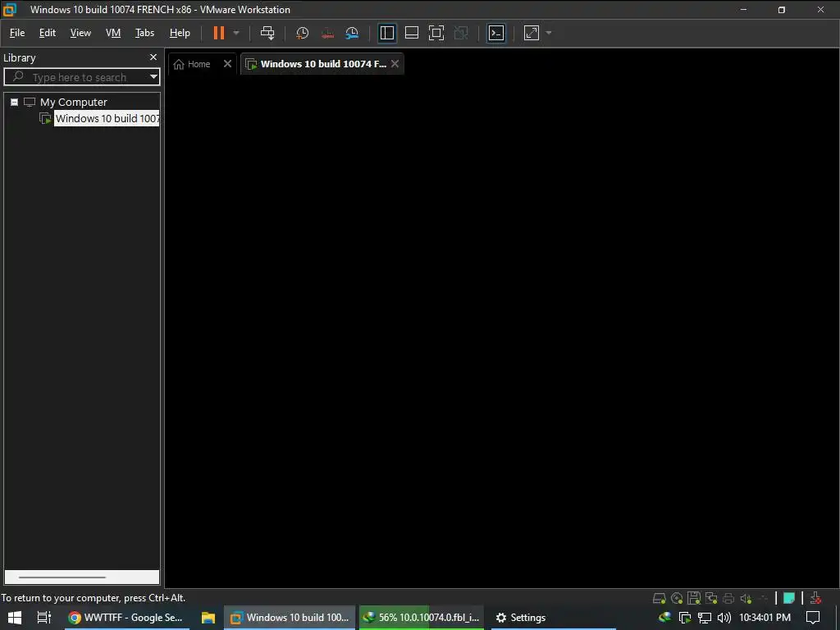Click the hard disk device status icon

pyautogui.click(x=660, y=598)
